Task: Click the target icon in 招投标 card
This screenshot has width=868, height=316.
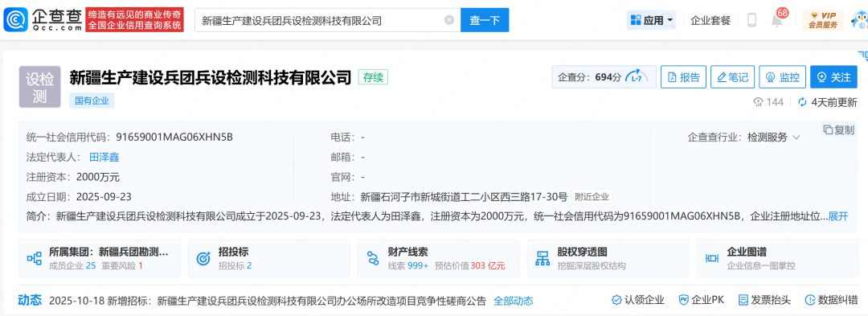Action: [203, 258]
